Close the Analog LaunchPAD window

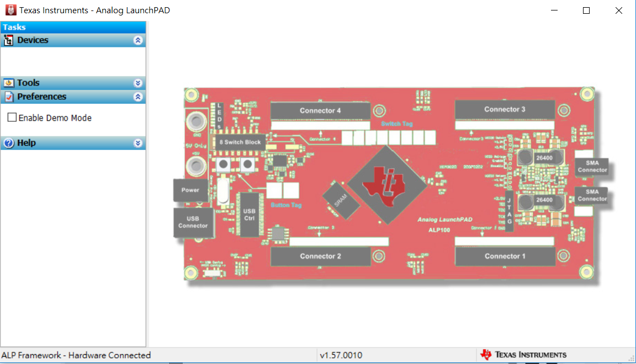[618, 10]
